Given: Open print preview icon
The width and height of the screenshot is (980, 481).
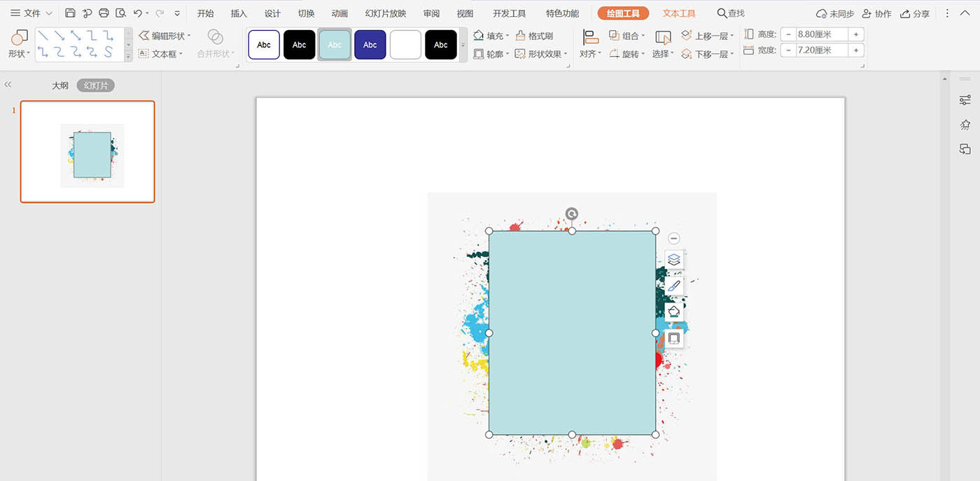Looking at the screenshot, I should (x=120, y=13).
